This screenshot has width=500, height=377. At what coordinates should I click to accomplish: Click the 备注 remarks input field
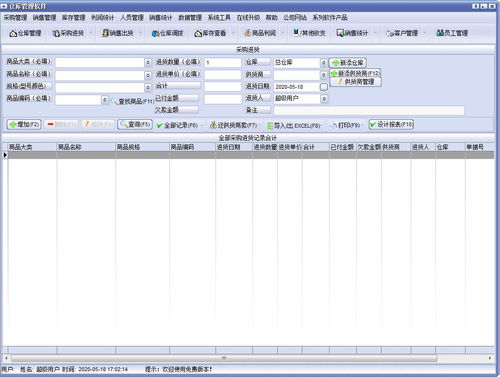tap(369, 111)
